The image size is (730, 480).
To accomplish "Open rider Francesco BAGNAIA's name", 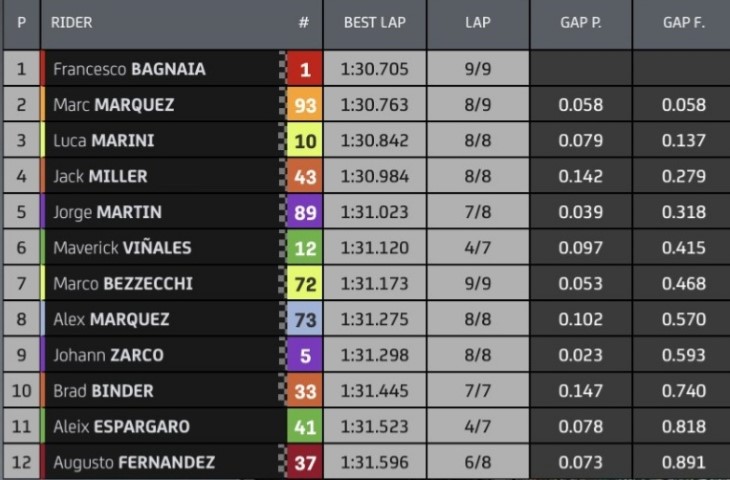I will coord(129,69).
